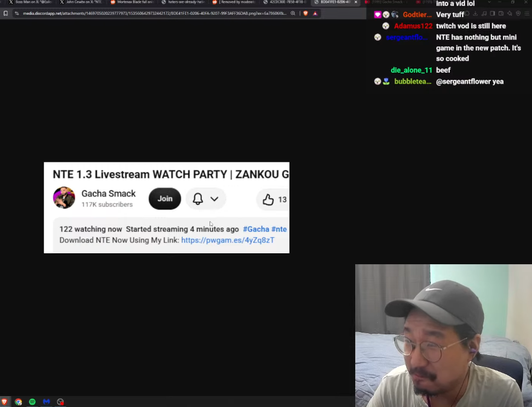Screen dimensions: 532x407
Task: Click the Gacha Smack channel name
Action: 108,194
